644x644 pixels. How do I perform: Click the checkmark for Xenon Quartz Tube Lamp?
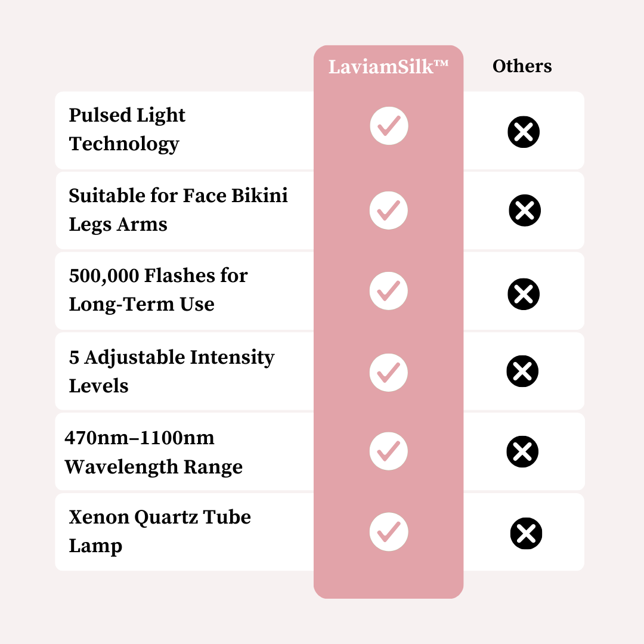click(x=389, y=531)
